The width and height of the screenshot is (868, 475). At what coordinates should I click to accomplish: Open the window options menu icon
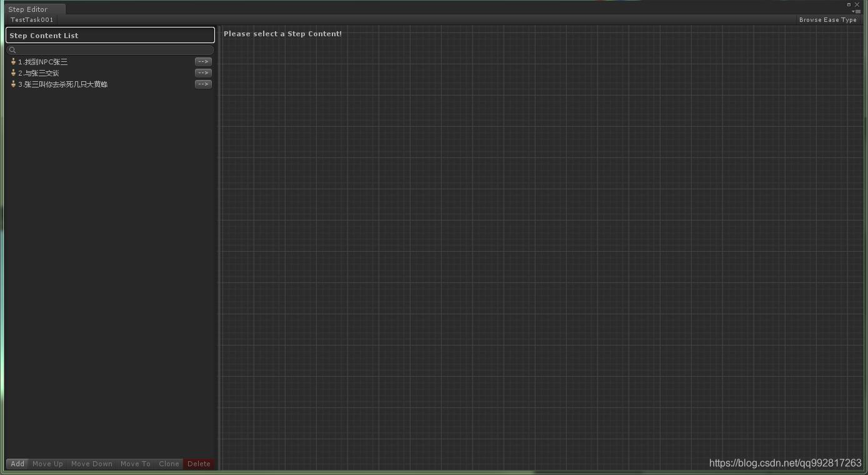[x=857, y=11]
